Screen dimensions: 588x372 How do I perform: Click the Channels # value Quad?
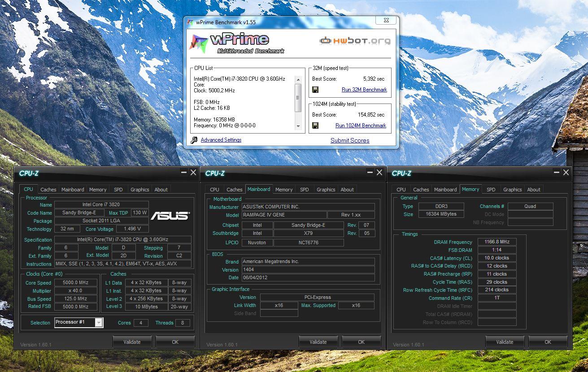tap(530, 206)
